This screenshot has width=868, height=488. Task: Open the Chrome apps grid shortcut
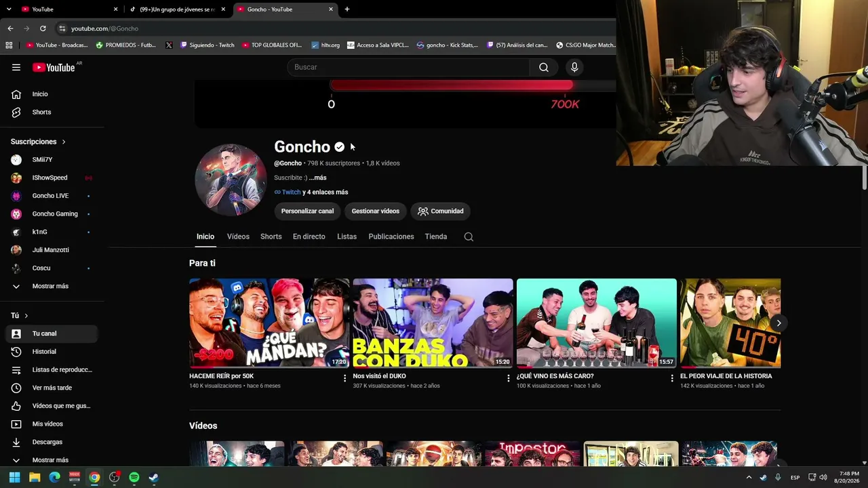9,45
